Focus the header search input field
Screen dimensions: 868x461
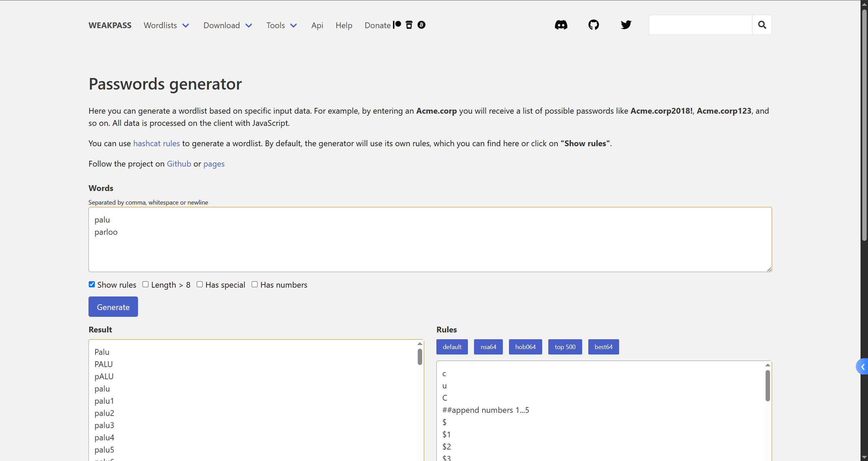tap(700, 25)
